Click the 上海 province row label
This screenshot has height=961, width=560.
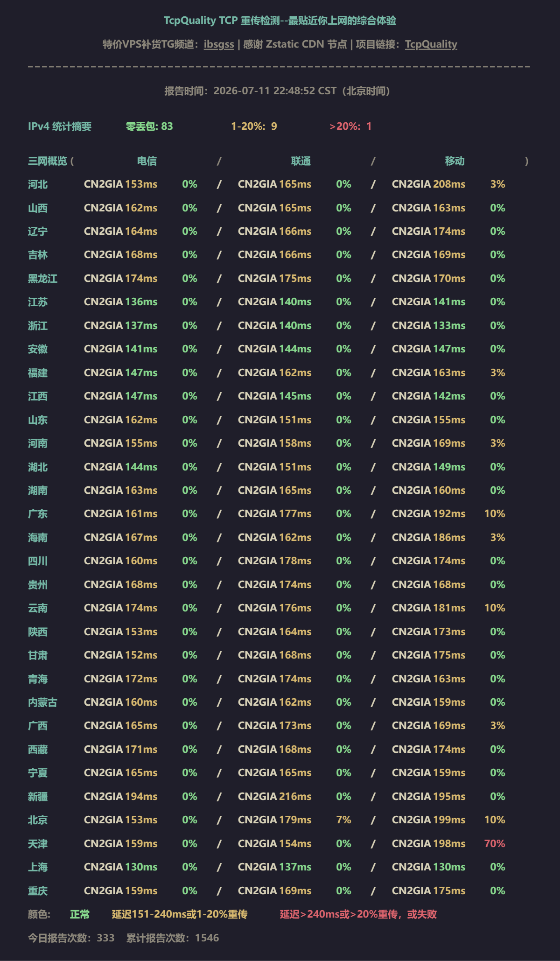click(38, 867)
